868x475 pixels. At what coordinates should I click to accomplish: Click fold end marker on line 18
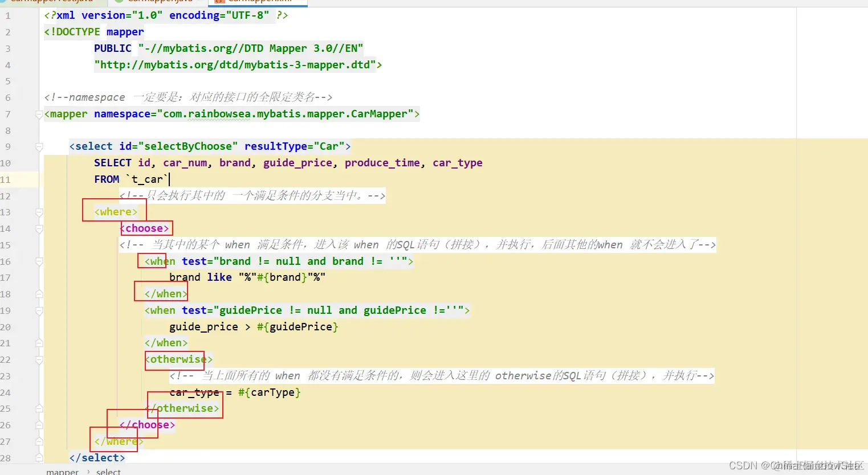click(39, 294)
